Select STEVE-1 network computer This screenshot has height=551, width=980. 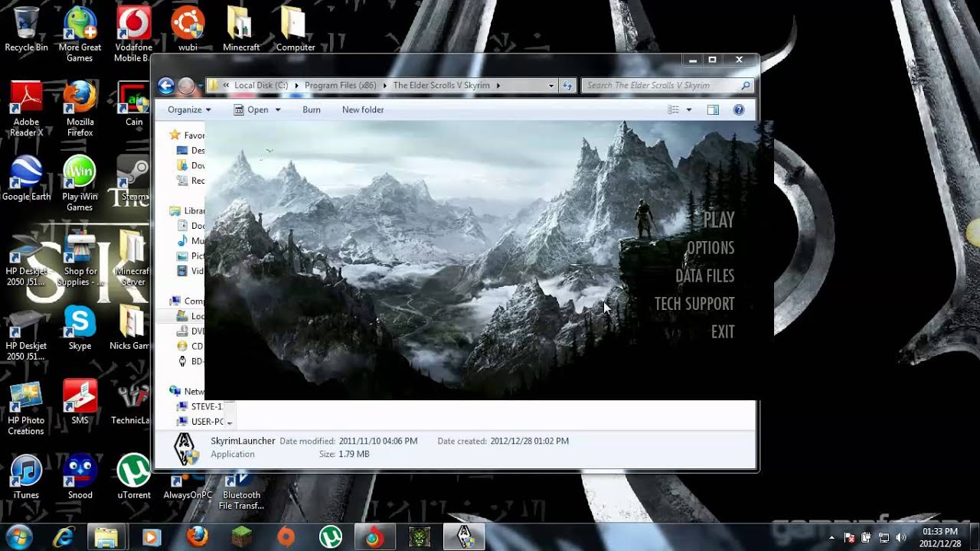pyautogui.click(x=200, y=407)
